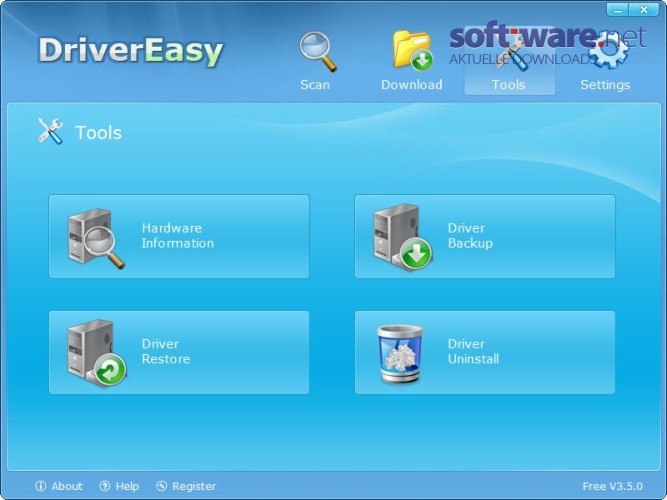Click the Settings gear icon
The image size is (667, 500).
coord(608,50)
